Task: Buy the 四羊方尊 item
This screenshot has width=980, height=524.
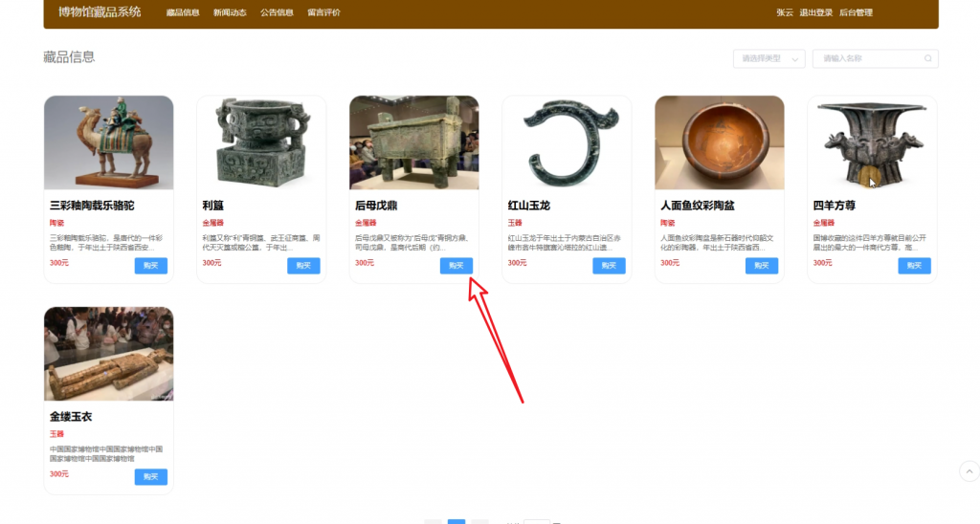Action: (x=914, y=266)
